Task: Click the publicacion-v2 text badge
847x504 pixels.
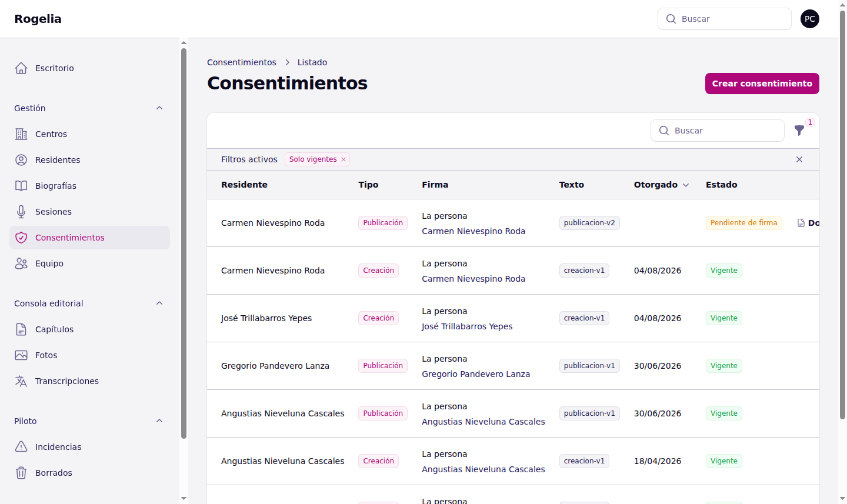Action: click(589, 223)
